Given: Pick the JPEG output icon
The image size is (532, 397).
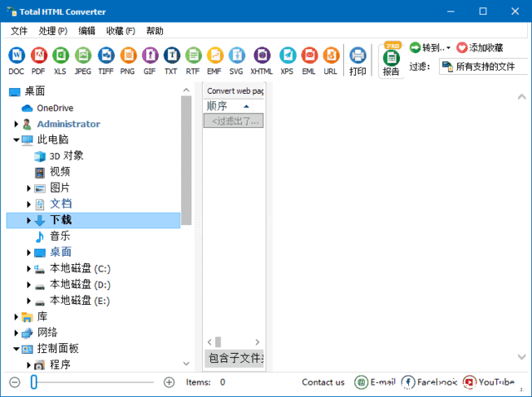Looking at the screenshot, I should [x=83, y=61].
